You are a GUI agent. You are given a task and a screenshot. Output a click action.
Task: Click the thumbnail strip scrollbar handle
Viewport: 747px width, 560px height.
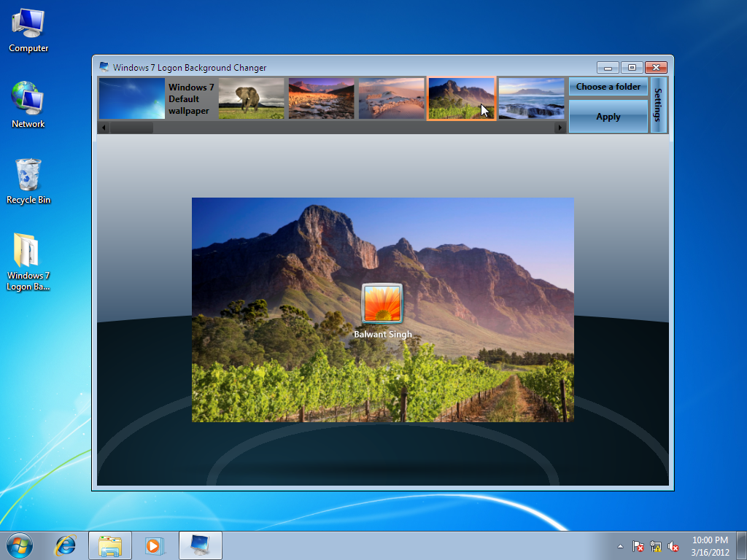click(131, 127)
